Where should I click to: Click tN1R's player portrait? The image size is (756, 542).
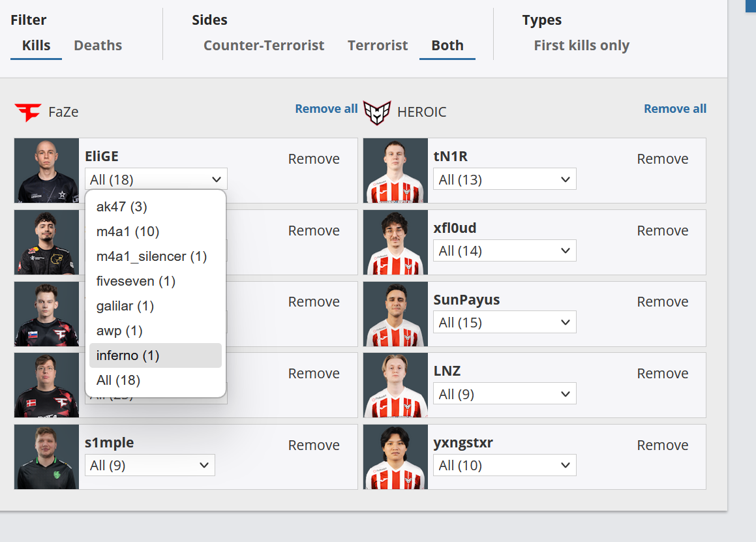[395, 170]
